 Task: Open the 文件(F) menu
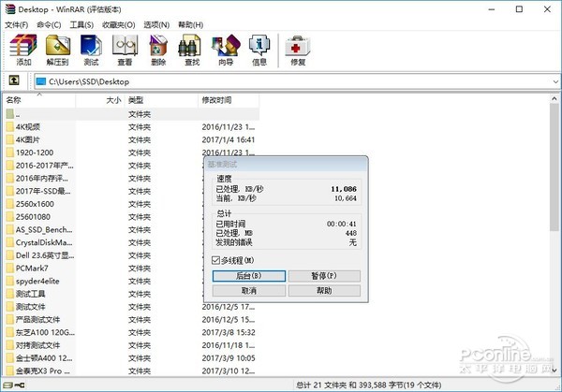(17, 24)
